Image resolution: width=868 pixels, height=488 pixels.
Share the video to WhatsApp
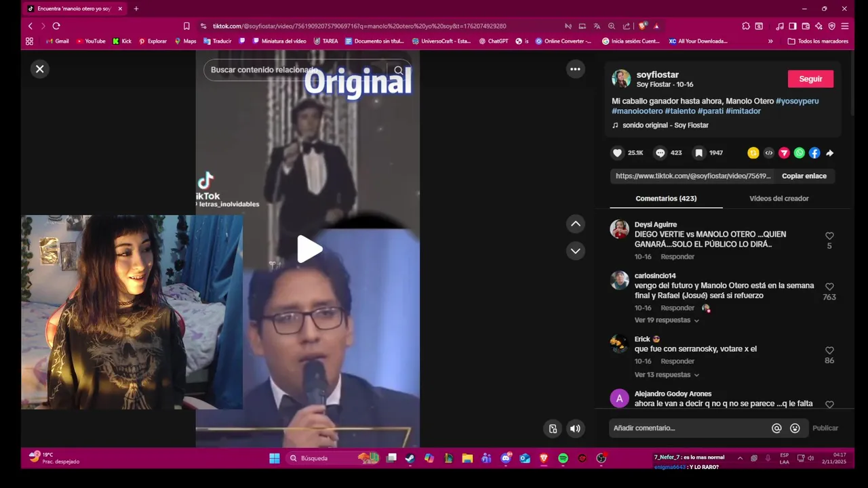pyautogui.click(x=800, y=153)
